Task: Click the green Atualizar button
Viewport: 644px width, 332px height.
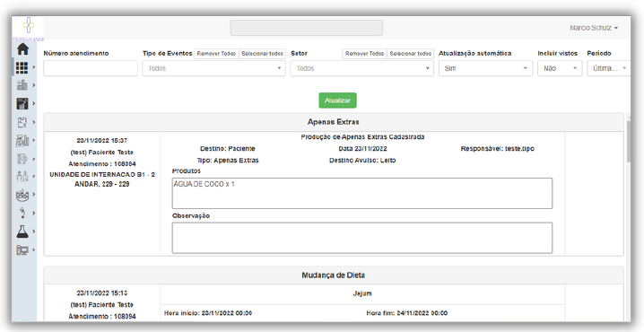Action: [337, 100]
